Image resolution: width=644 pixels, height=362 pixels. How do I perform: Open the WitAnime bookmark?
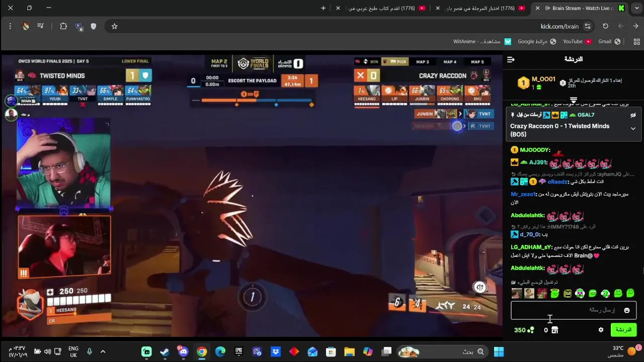(482, 41)
